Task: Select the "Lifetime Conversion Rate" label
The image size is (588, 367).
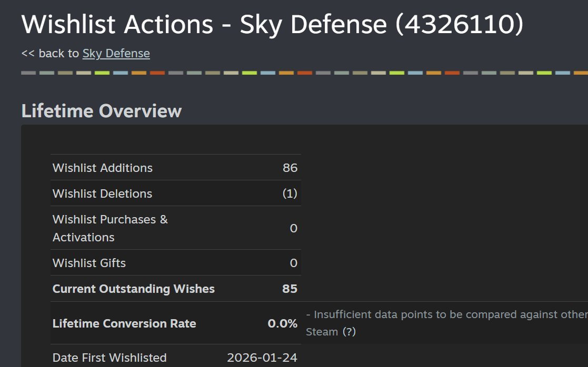Action: 124,323
